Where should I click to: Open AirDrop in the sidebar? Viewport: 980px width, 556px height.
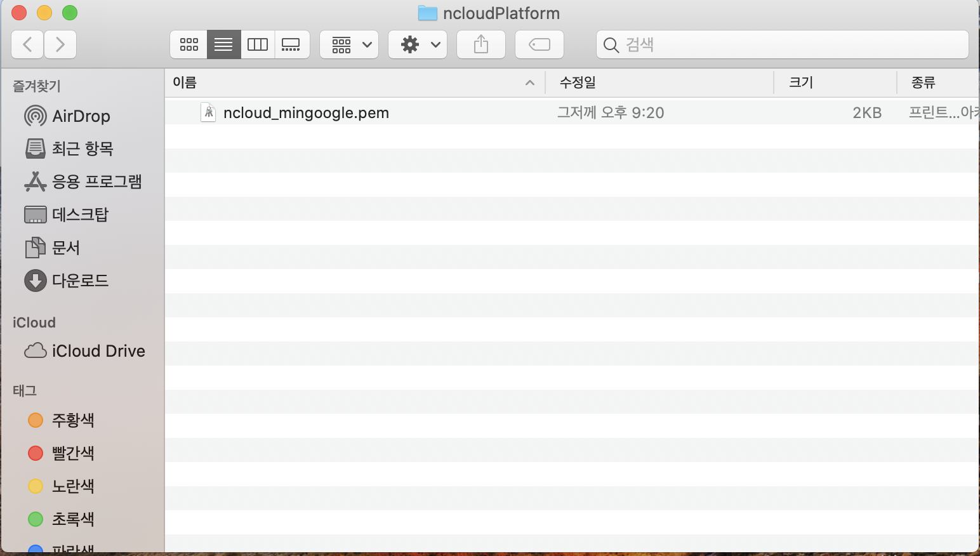pos(83,116)
